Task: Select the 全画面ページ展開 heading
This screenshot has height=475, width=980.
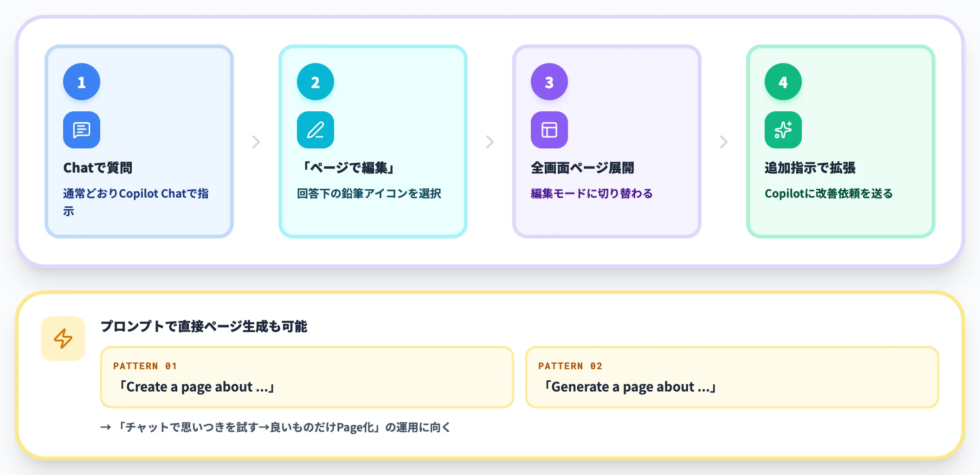Action: 582,168
